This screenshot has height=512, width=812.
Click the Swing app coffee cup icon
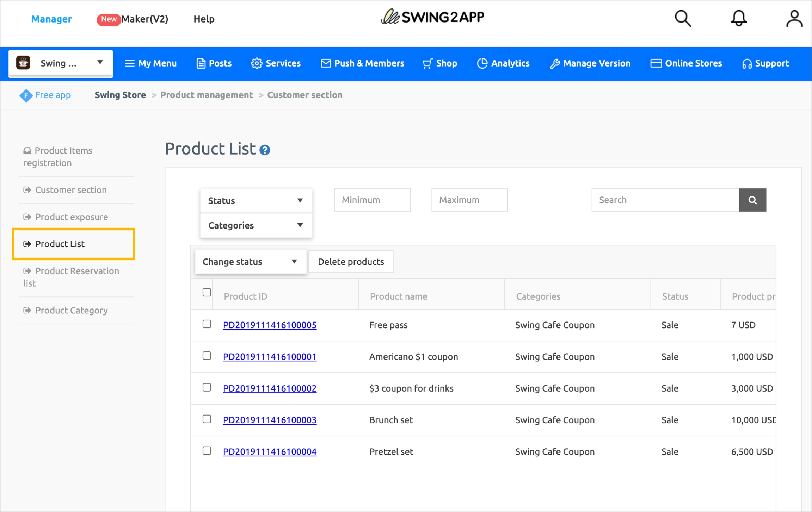coord(23,63)
